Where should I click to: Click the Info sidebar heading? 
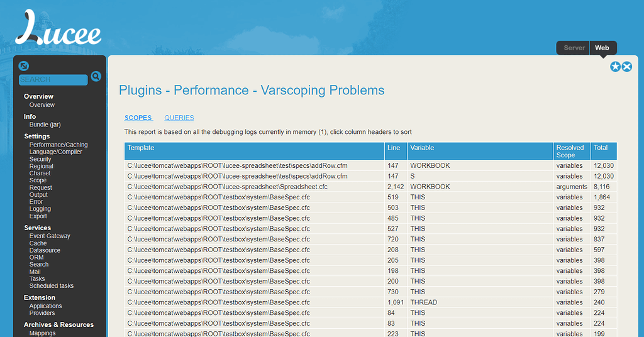click(x=30, y=116)
